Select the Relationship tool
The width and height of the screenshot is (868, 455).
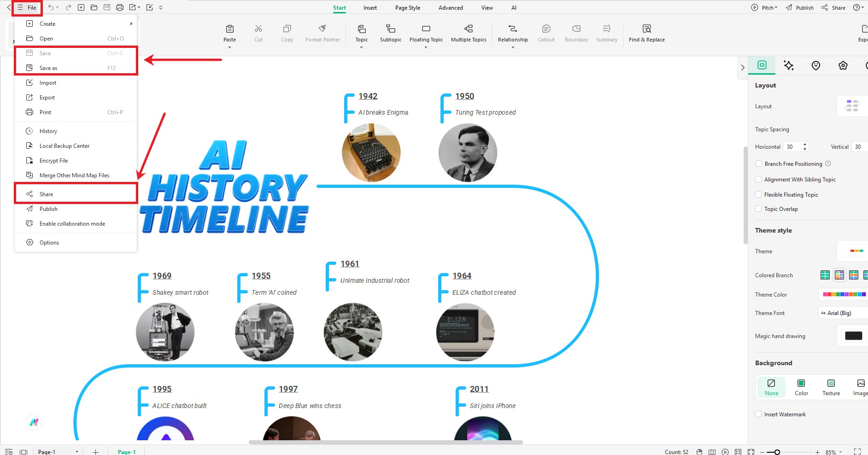[x=513, y=33]
